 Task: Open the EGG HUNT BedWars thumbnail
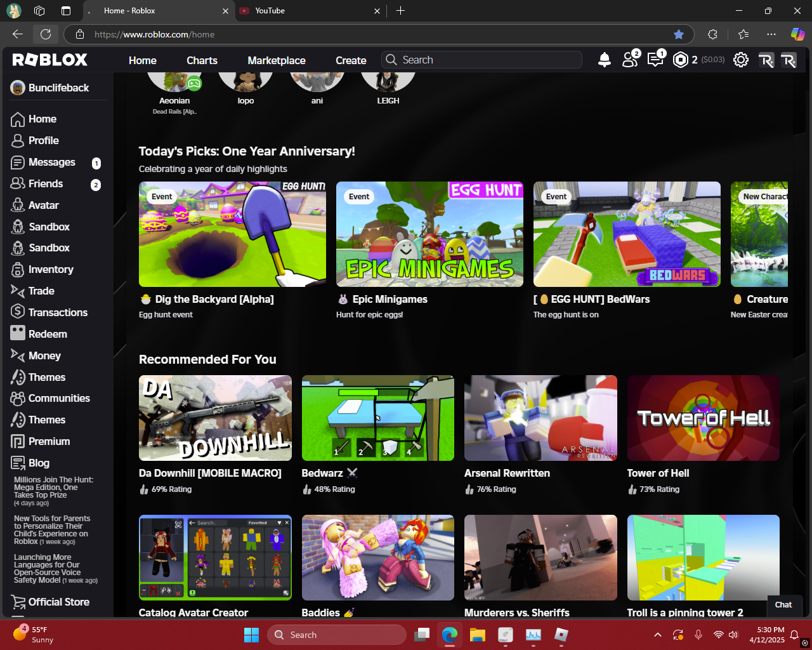pos(627,234)
